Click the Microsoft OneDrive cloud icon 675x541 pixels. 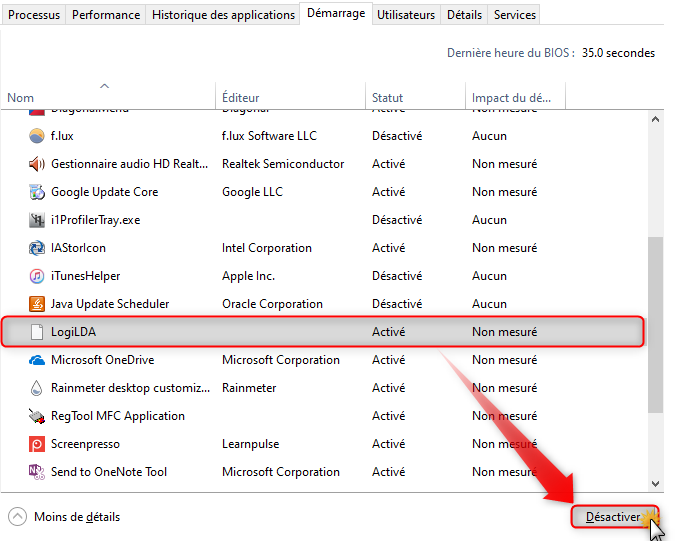pos(37,360)
